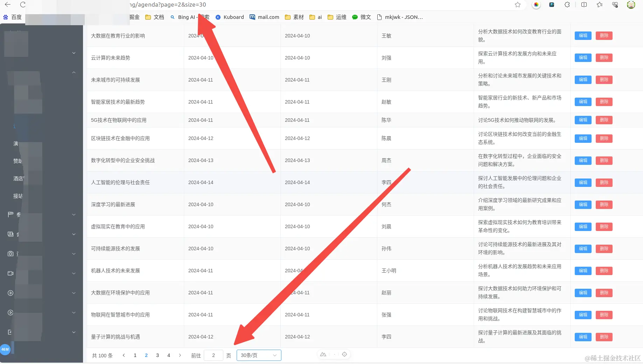The width and height of the screenshot is (643, 364).
Task: Edit the 人工智能的伦理与社会责任 row
Action: tap(583, 182)
